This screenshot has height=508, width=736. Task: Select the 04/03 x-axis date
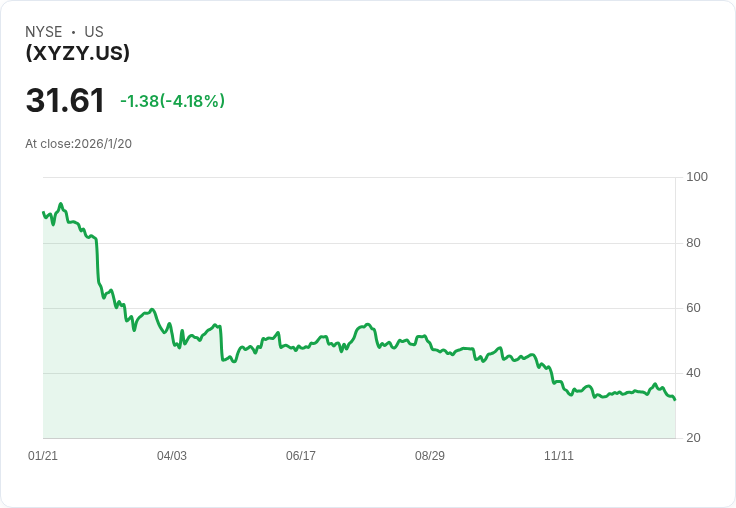pyautogui.click(x=172, y=455)
